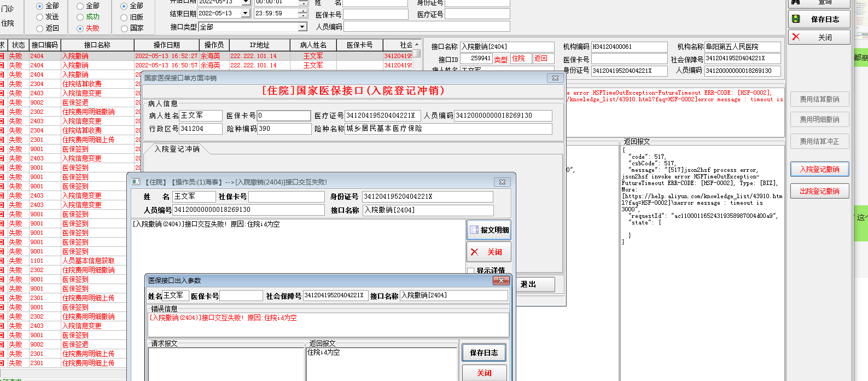Switch to the 入院登记冲销 tab
The height and width of the screenshot is (381, 868).
coord(177,149)
